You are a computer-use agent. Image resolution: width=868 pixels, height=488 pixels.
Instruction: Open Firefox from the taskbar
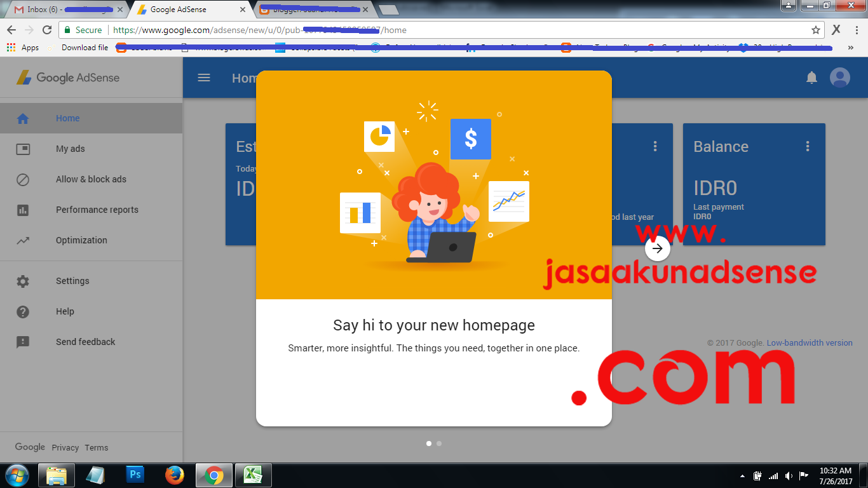click(x=175, y=475)
